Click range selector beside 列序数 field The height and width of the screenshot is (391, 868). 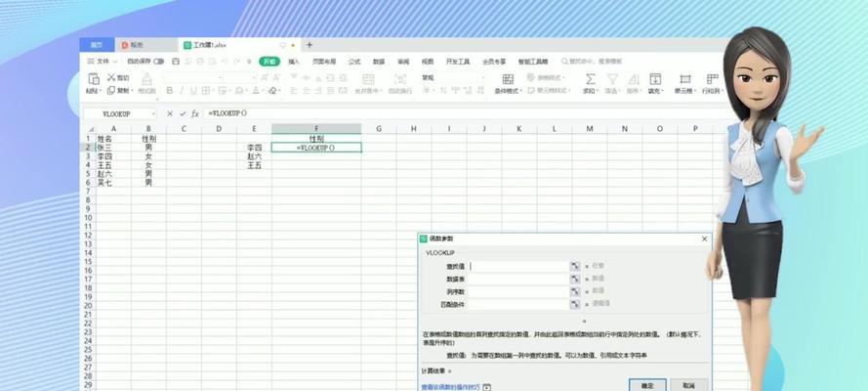[x=575, y=291]
